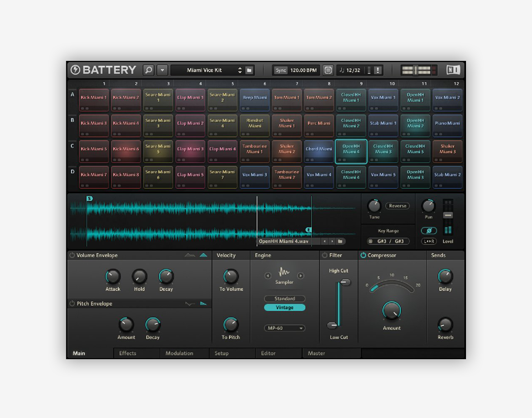Click the Tune knob
Image resolution: width=532 pixels, height=418 pixels.
click(374, 206)
